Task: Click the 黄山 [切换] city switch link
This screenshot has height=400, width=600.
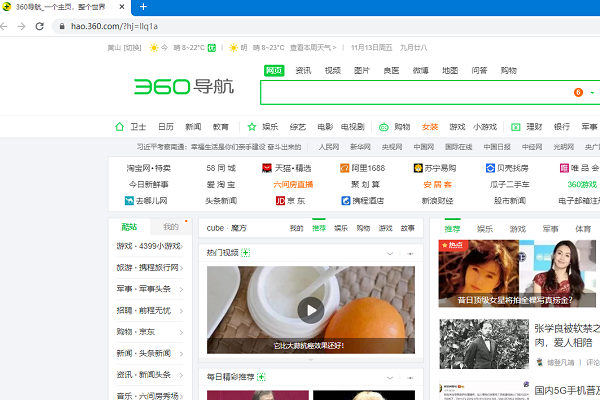Action: tap(124, 48)
